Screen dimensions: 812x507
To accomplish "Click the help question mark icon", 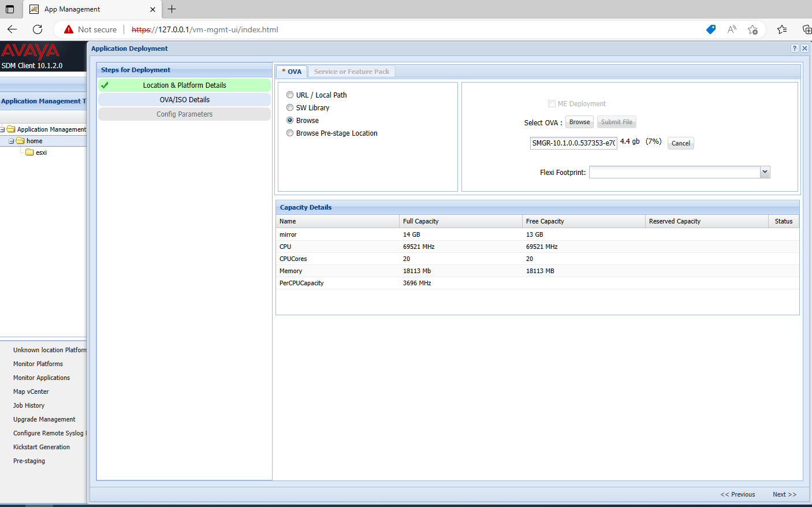I will click(x=795, y=49).
